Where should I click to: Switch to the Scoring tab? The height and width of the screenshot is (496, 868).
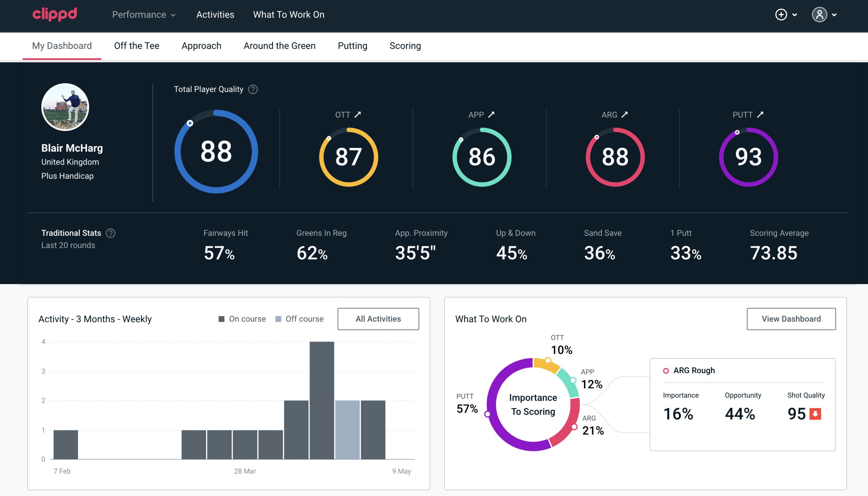coord(405,45)
